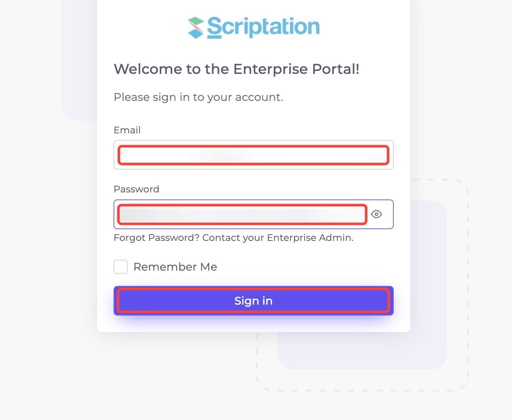
Task: Click the letter S in Scriptation
Action: tap(215, 27)
